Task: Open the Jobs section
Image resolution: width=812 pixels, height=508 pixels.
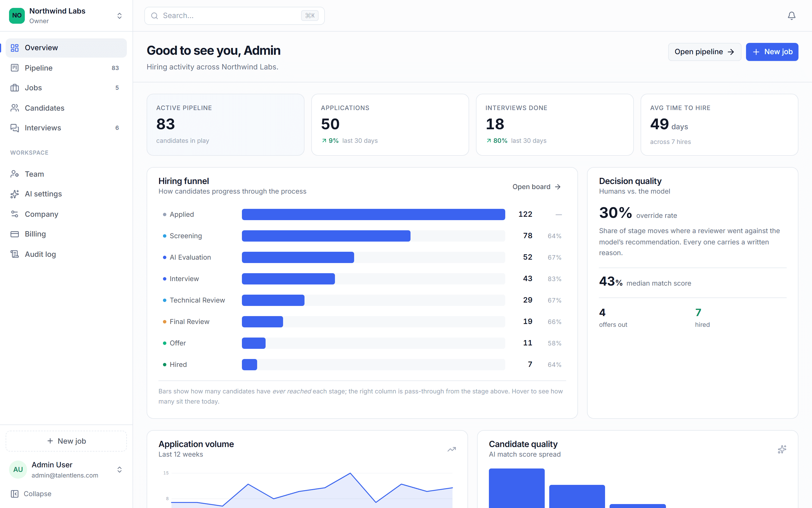Action: (x=66, y=88)
